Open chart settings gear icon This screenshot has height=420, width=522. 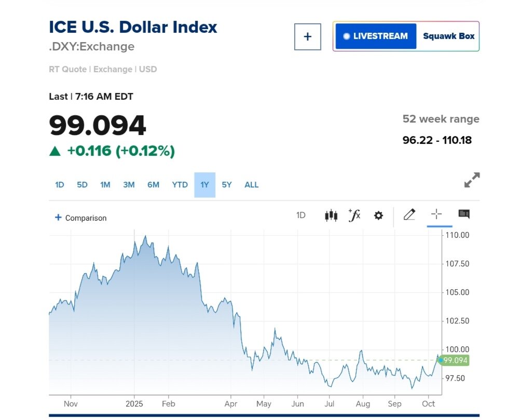coord(379,215)
